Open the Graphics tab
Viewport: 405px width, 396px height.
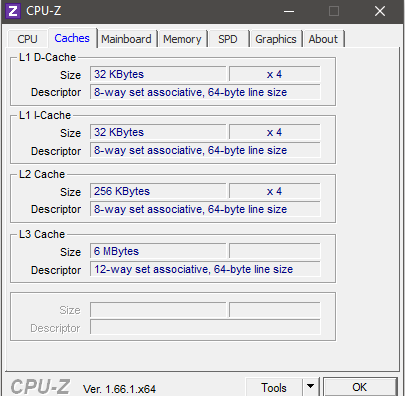tap(276, 39)
